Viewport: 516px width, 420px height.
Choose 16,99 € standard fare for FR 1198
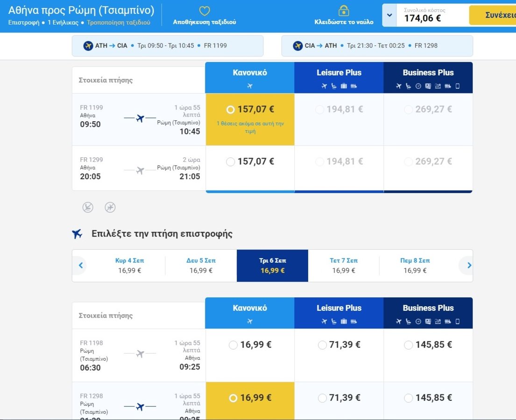point(233,345)
